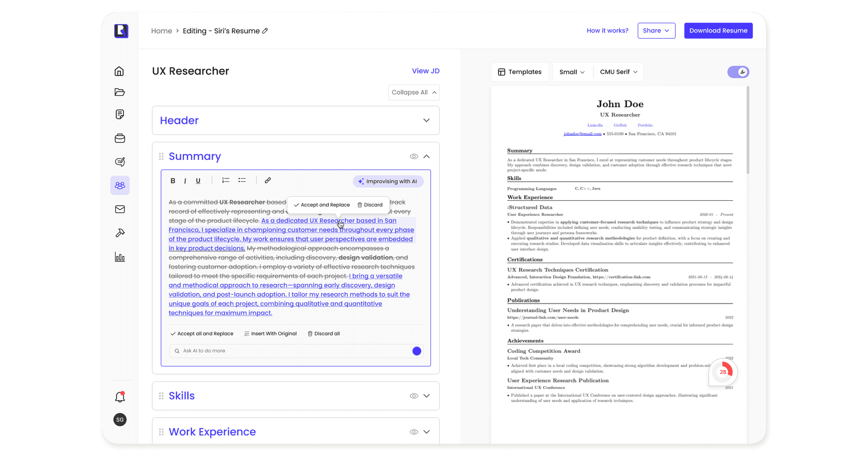The width and height of the screenshot is (868, 456).
Task: Open the LinkedIn link in resume preview
Action: tap(595, 125)
